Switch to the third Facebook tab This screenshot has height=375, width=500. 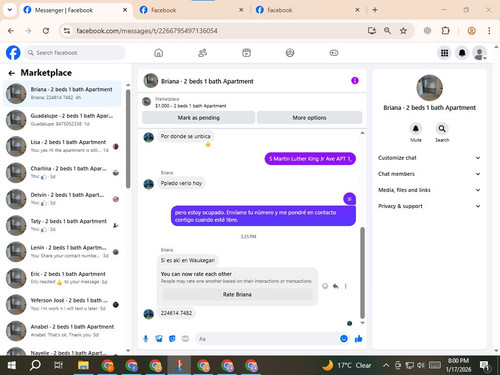coord(307,10)
